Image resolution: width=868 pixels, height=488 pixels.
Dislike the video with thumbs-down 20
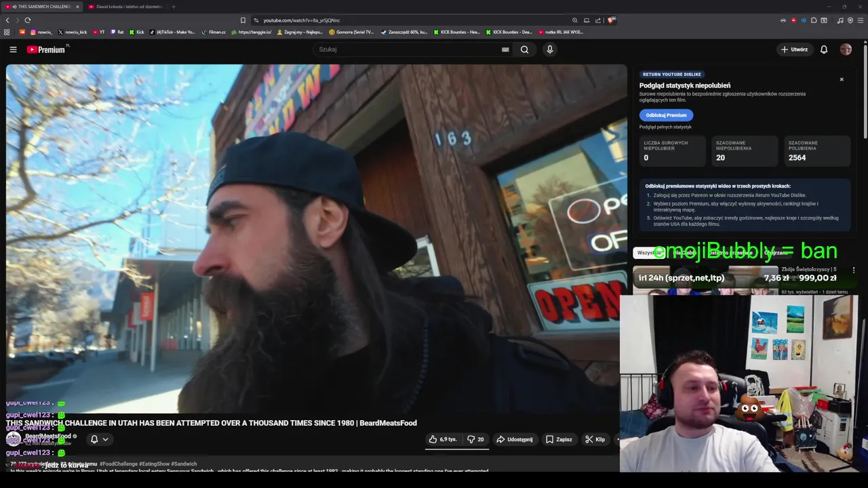pos(475,439)
